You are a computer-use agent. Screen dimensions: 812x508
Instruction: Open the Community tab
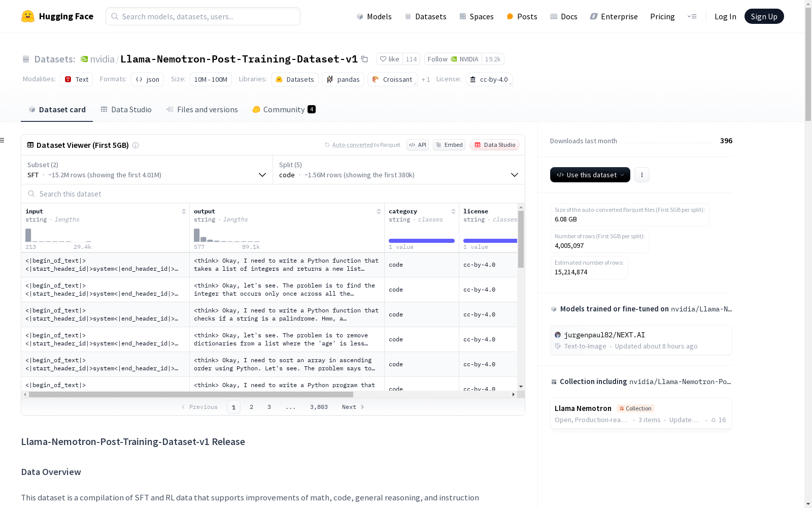pos(284,109)
